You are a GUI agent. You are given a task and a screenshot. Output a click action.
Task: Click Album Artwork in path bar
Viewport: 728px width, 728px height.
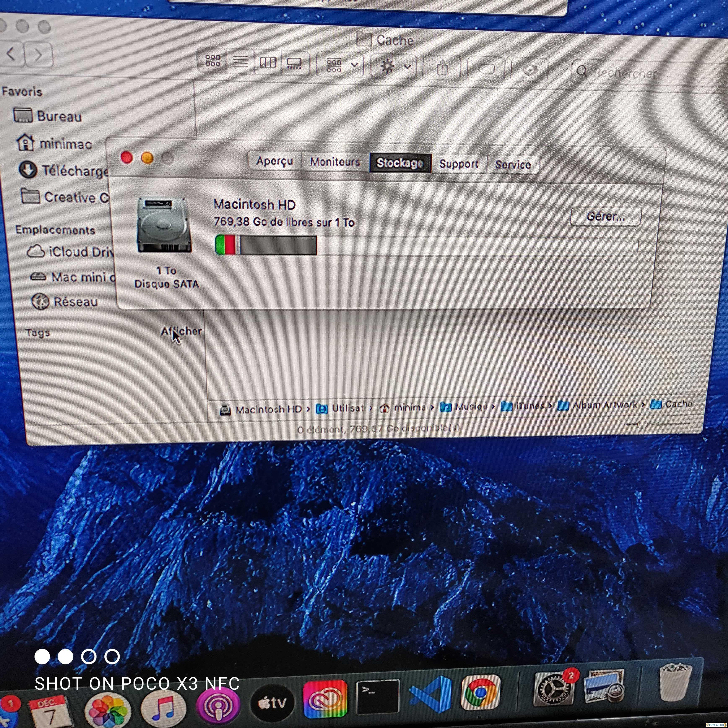point(598,405)
